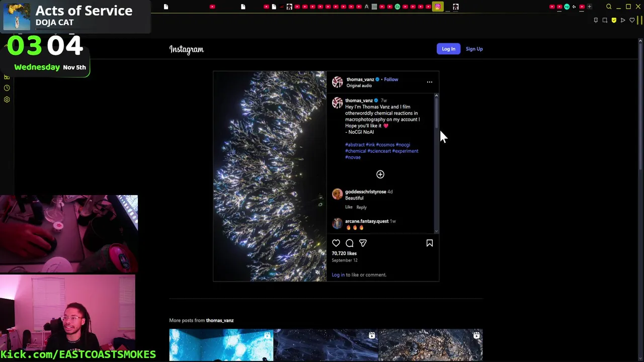Open the middle dark blue post thumbnail
Viewport: 644px width, 362px height.
click(x=326, y=345)
